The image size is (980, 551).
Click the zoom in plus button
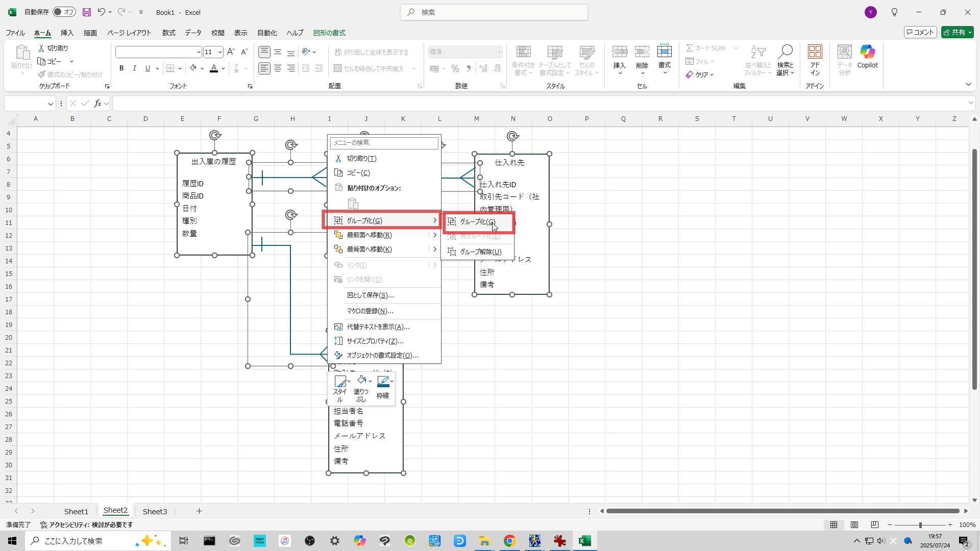pos(950,525)
